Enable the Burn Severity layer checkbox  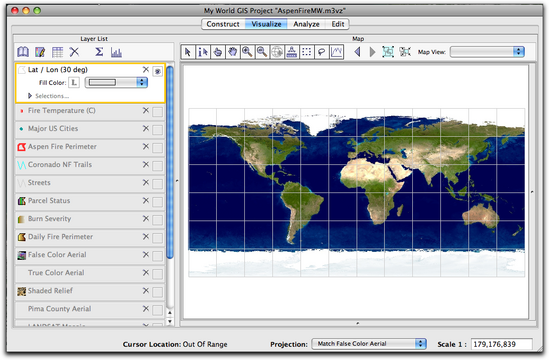158,220
